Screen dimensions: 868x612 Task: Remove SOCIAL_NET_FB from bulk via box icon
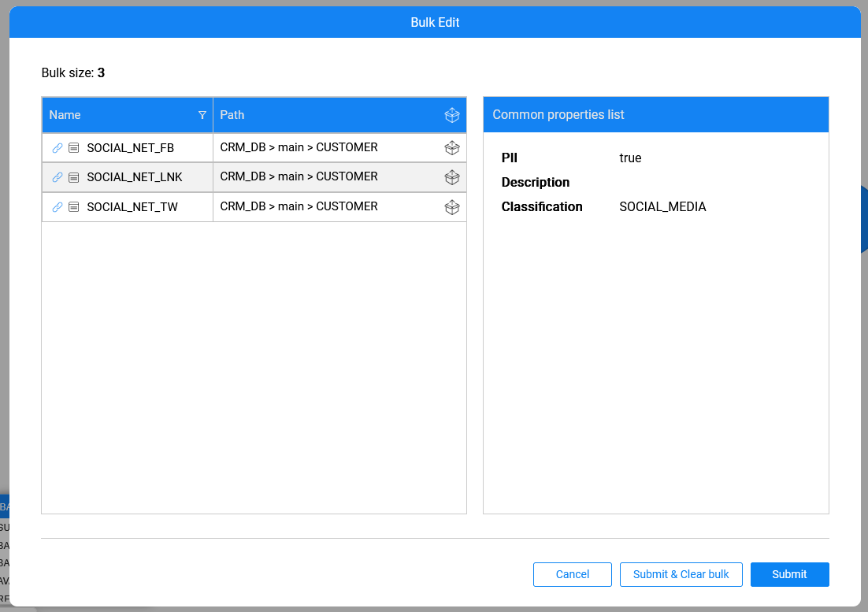(x=451, y=147)
